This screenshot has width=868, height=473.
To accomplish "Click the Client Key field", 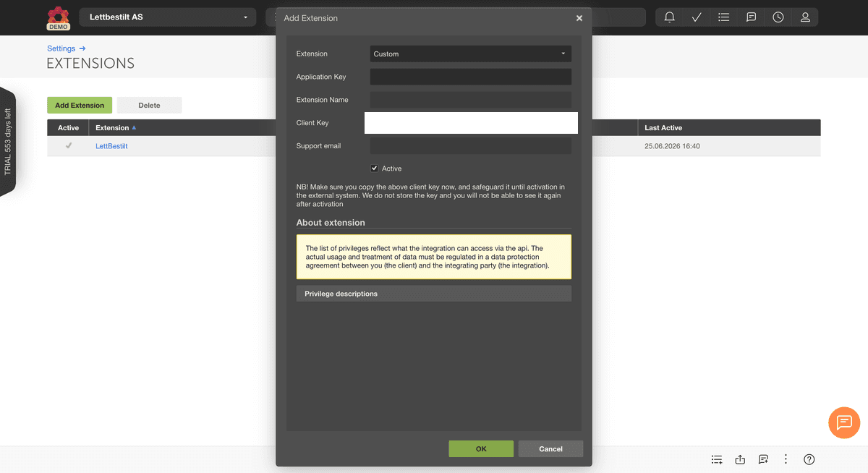I will [471, 123].
